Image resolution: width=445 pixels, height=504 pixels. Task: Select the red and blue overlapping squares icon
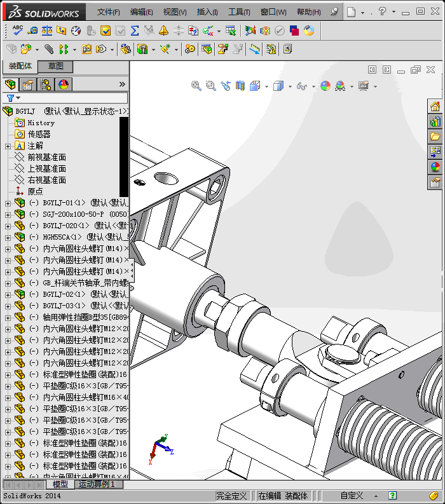click(x=294, y=31)
